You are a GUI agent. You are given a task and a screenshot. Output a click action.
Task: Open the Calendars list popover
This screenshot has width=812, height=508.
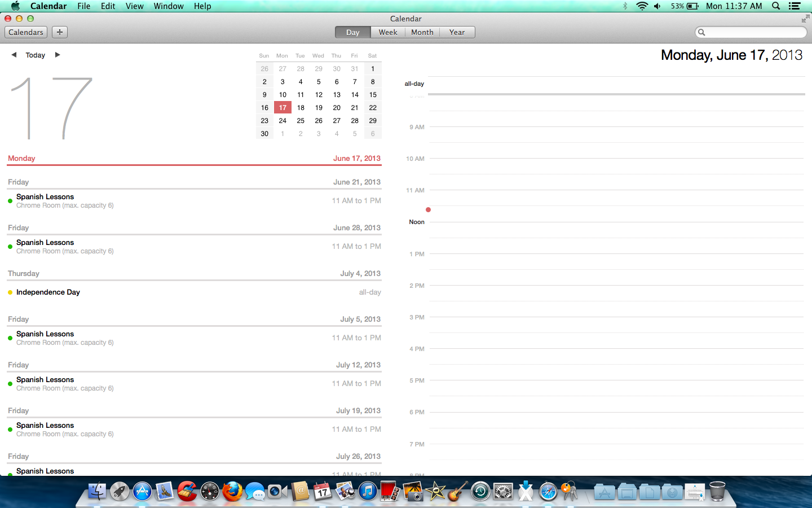pos(26,32)
